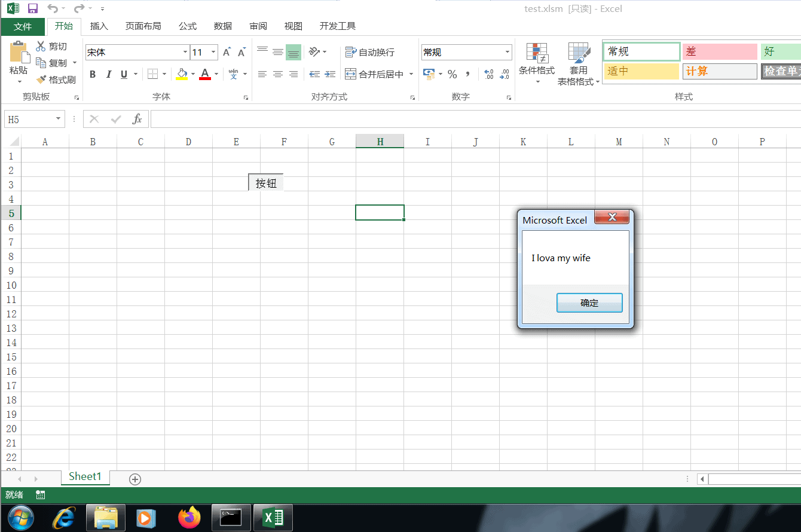Click 确定 in the Microsoft Excel dialog
The image size is (801, 532).
tap(589, 302)
